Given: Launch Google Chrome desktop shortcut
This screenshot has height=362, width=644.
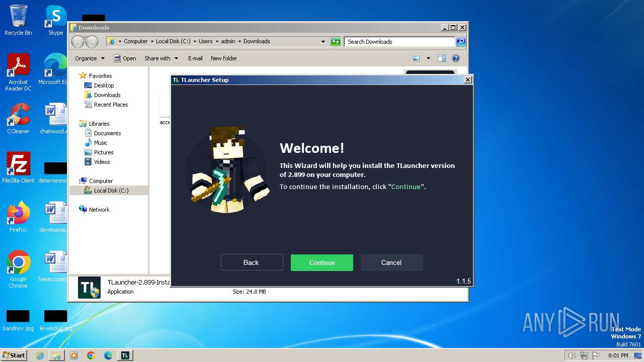Looking at the screenshot, I should click(x=18, y=269).
